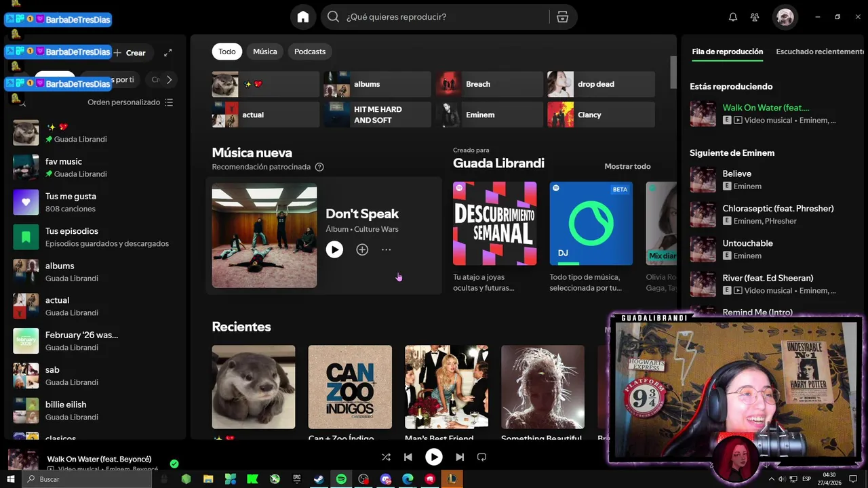Open the 'drop dead' shortcut tile
The image size is (868, 488).
pyautogui.click(x=601, y=84)
